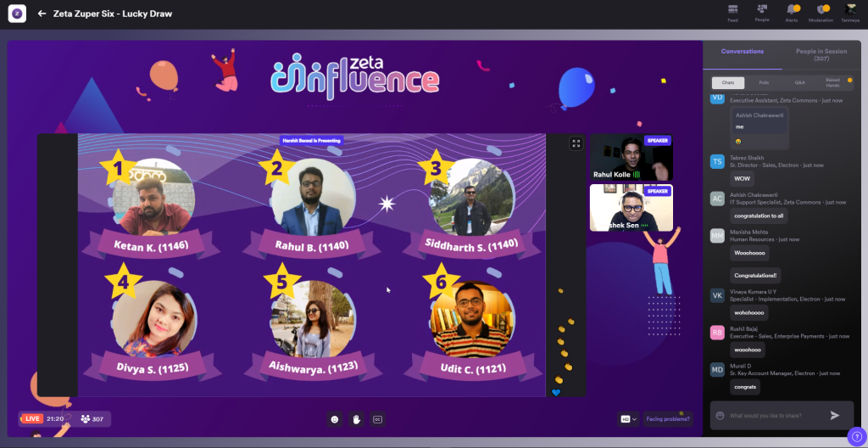
Task: Select the Chats sub-tab
Action: coord(728,82)
